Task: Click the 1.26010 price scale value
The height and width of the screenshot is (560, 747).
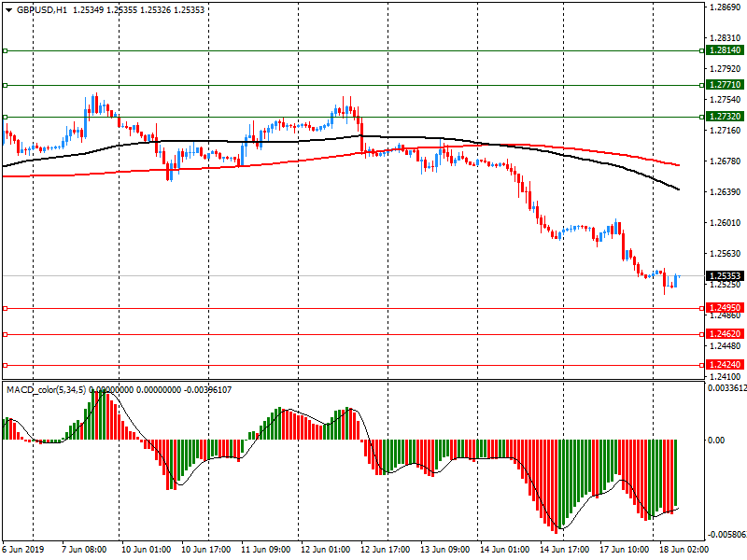Action: pos(726,223)
